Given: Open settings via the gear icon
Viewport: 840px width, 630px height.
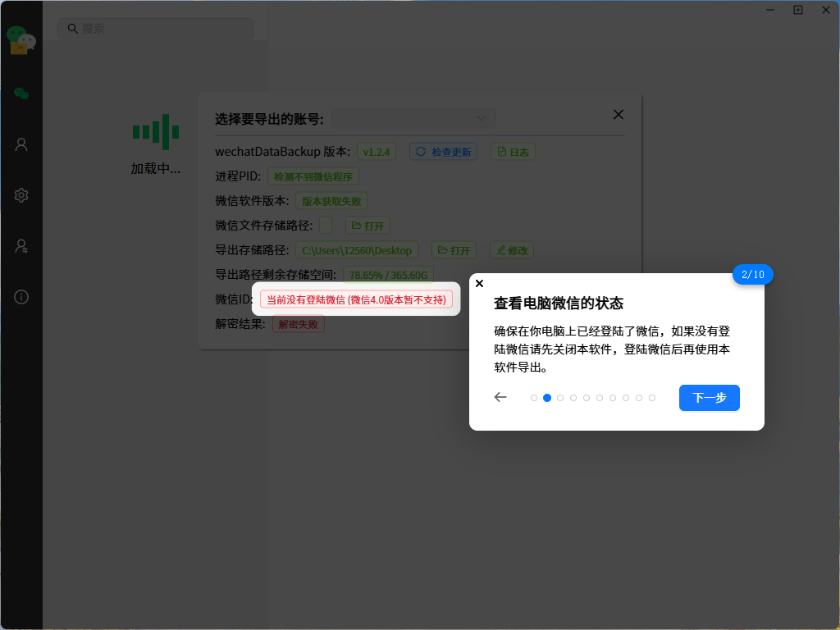Looking at the screenshot, I should click(x=21, y=195).
